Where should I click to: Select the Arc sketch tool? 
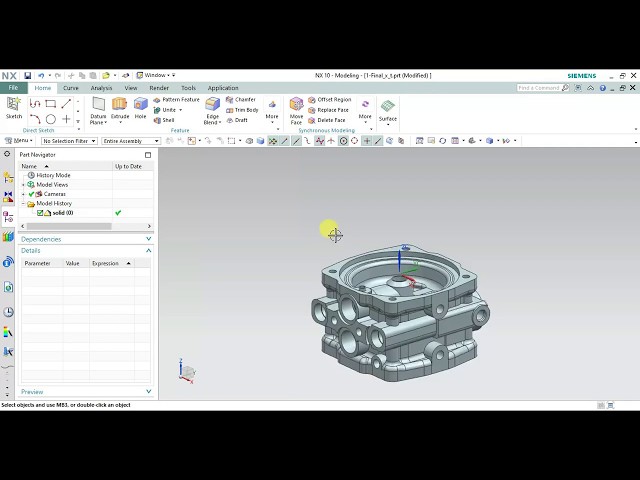click(x=35, y=119)
